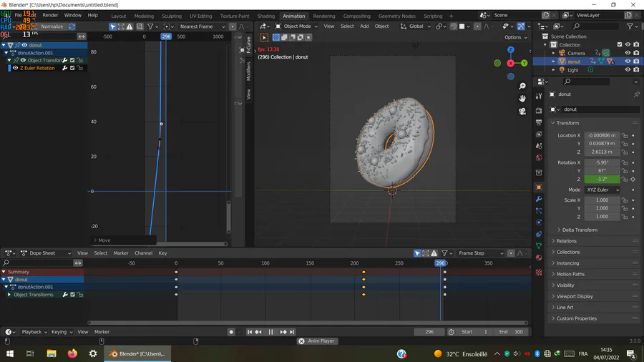Click the zoom magnifier icon in viewport

[522, 84]
